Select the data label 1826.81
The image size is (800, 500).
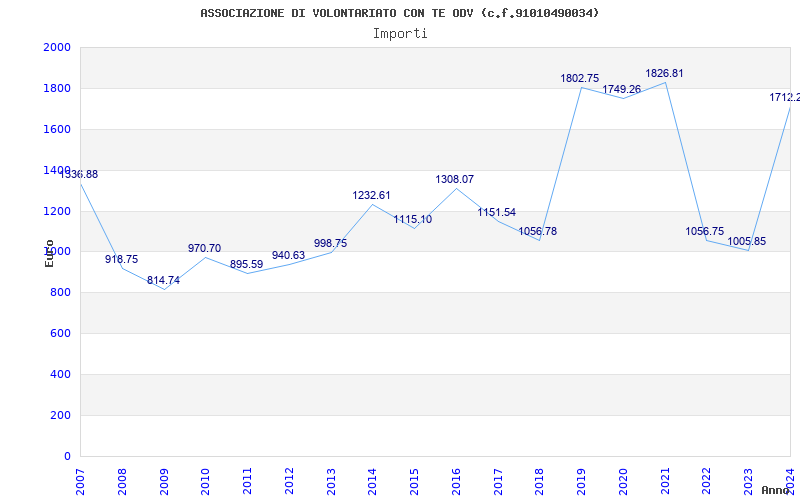tap(664, 73)
